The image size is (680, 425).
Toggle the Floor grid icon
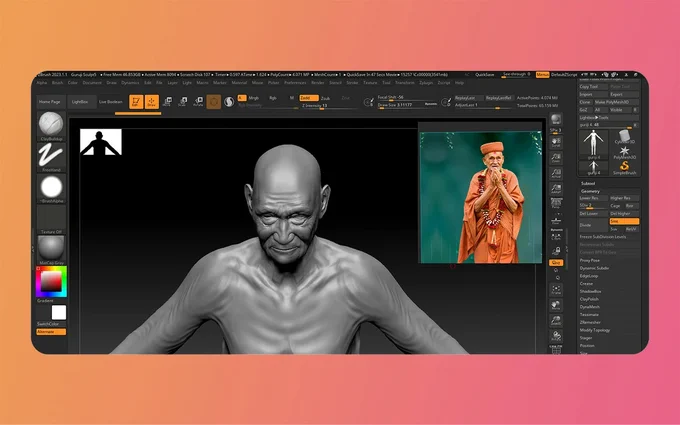coord(556,221)
